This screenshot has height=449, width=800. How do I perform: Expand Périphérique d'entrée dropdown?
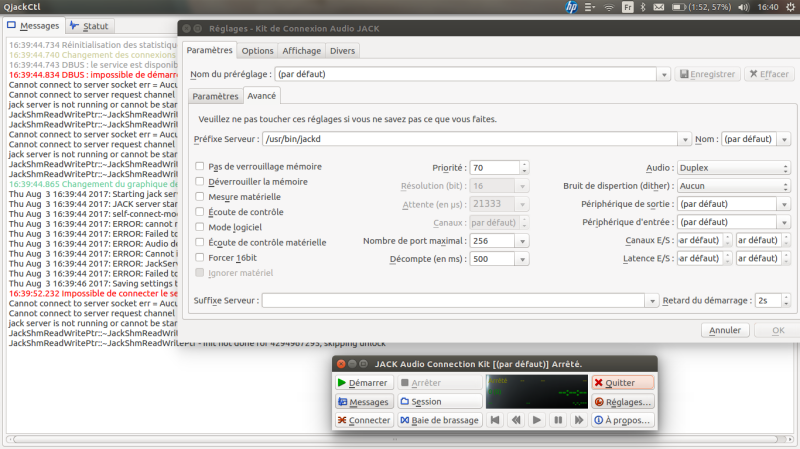[x=784, y=222]
